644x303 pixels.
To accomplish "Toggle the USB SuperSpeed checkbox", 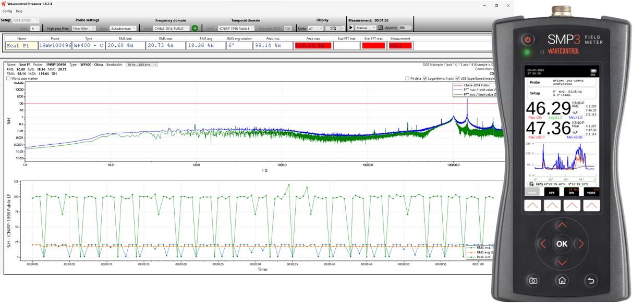I will [x=457, y=79].
